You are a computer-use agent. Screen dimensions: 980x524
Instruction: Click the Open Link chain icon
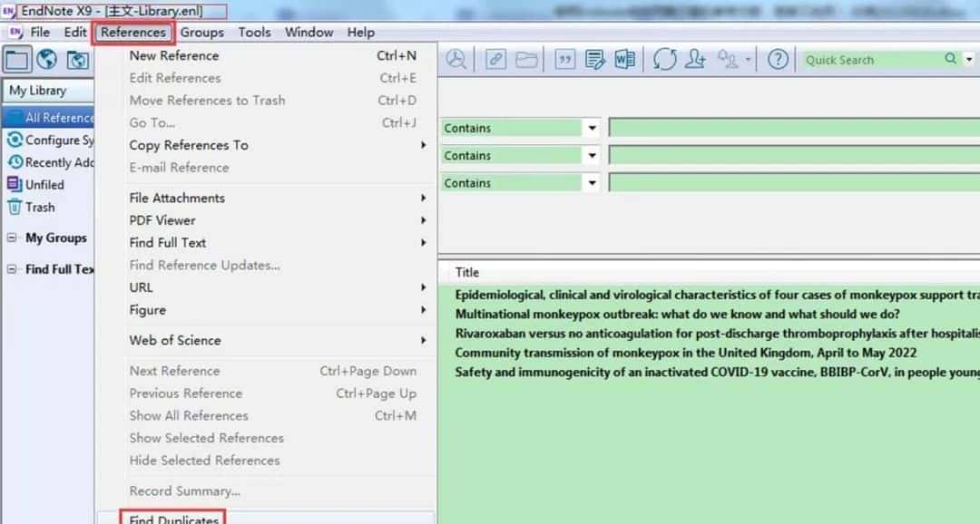pos(495,60)
